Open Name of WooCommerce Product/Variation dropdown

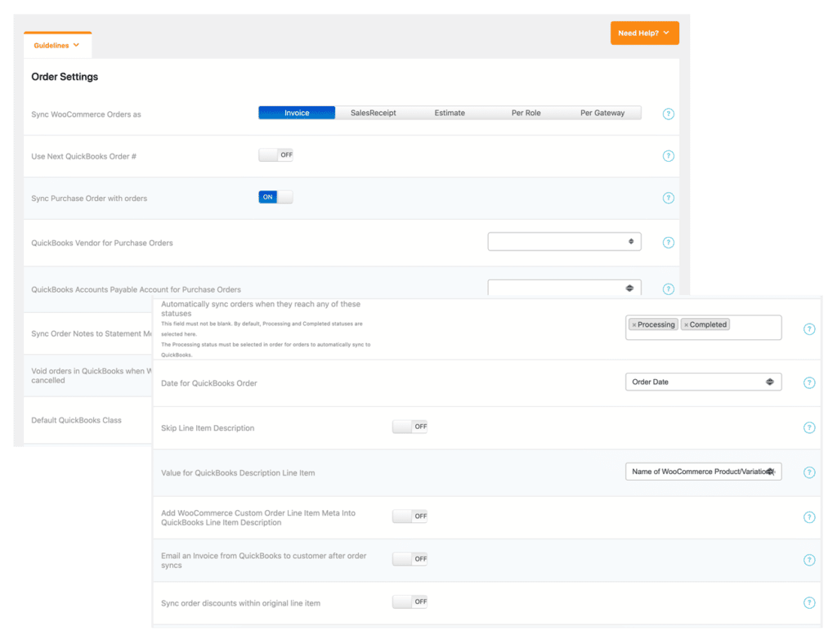(704, 471)
